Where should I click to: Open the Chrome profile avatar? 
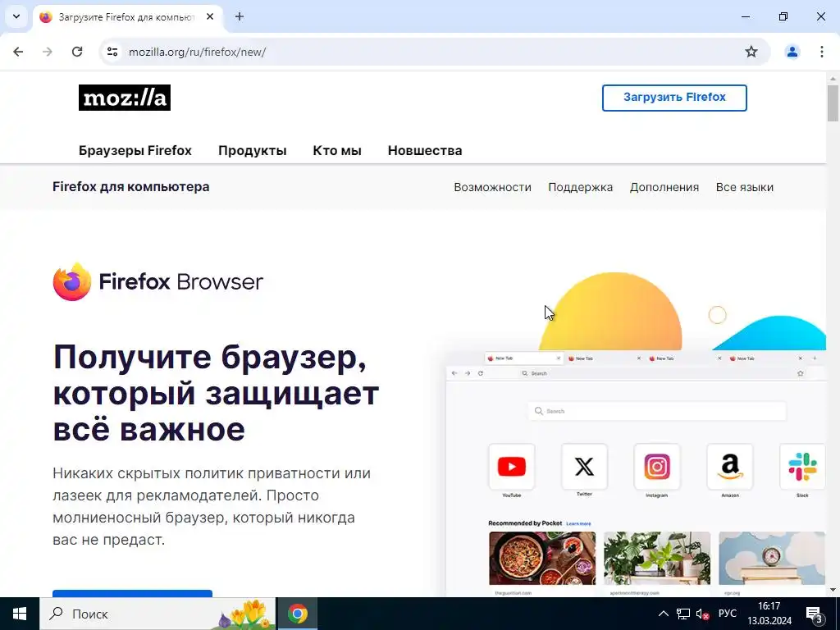click(792, 52)
